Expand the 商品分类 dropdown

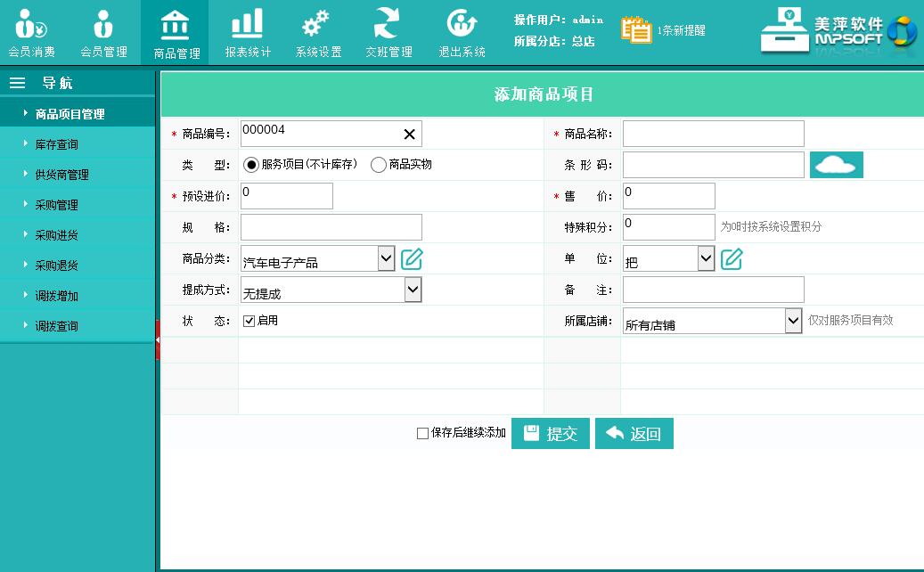(x=386, y=259)
